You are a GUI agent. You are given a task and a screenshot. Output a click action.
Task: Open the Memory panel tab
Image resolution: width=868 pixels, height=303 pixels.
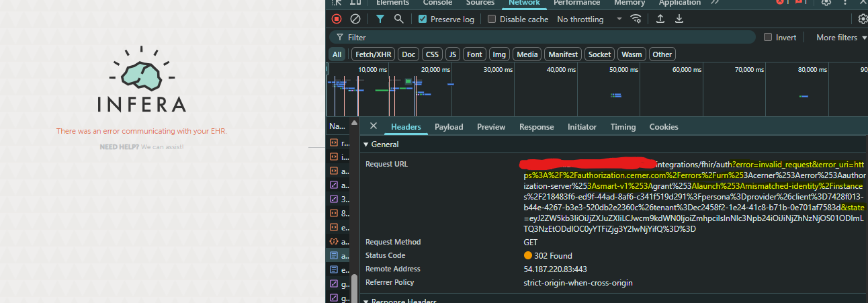pyautogui.click(x=630, y=3)
